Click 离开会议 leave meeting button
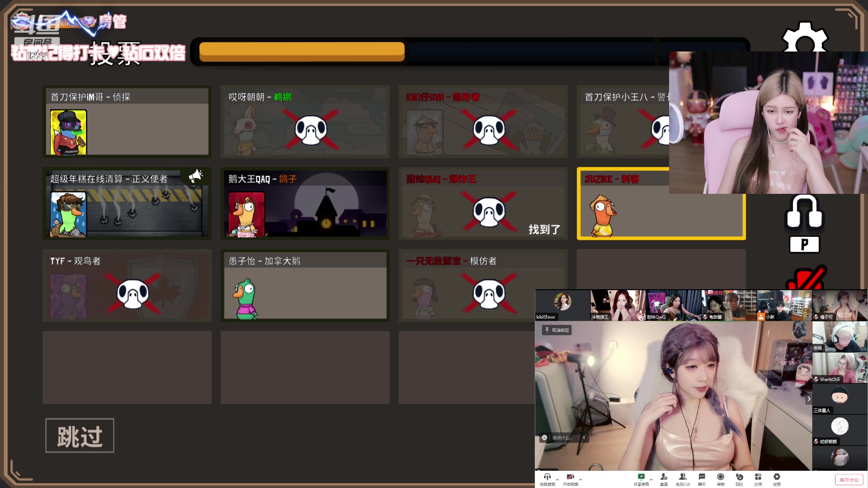The height and width of the screenshot is (488, 868). click(849, 480)
